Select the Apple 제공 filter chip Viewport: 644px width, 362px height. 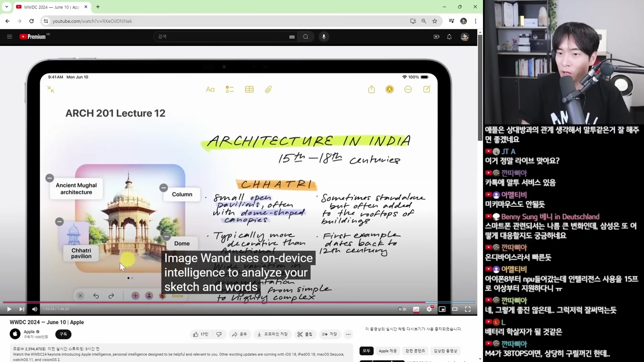pos(388,351)
